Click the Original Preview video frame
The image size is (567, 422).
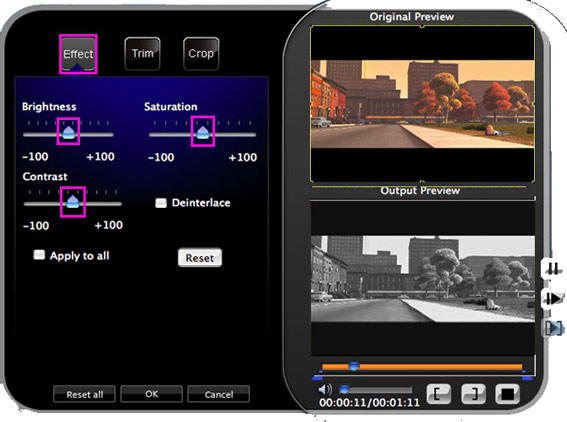pos(422,104)
